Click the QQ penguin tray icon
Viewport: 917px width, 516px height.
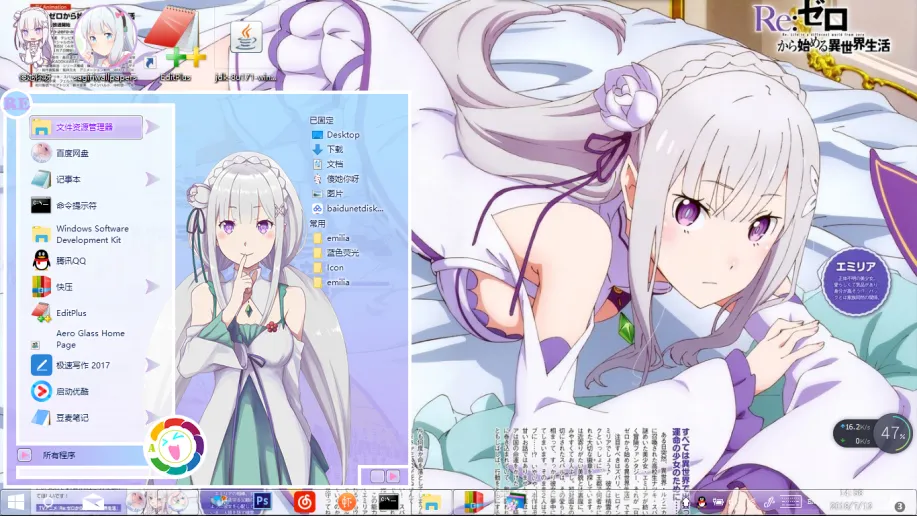702,502
